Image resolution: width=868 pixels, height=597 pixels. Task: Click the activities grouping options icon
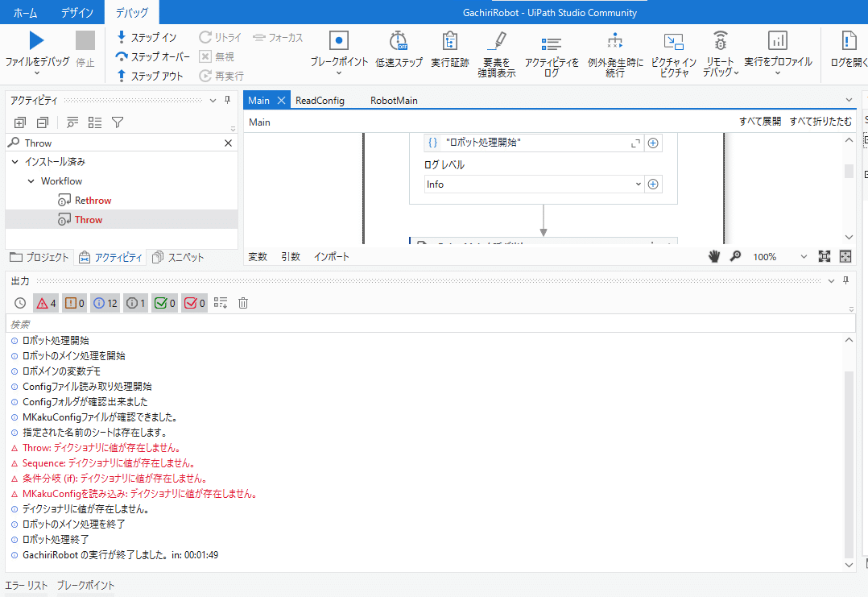tap(72, 122)
